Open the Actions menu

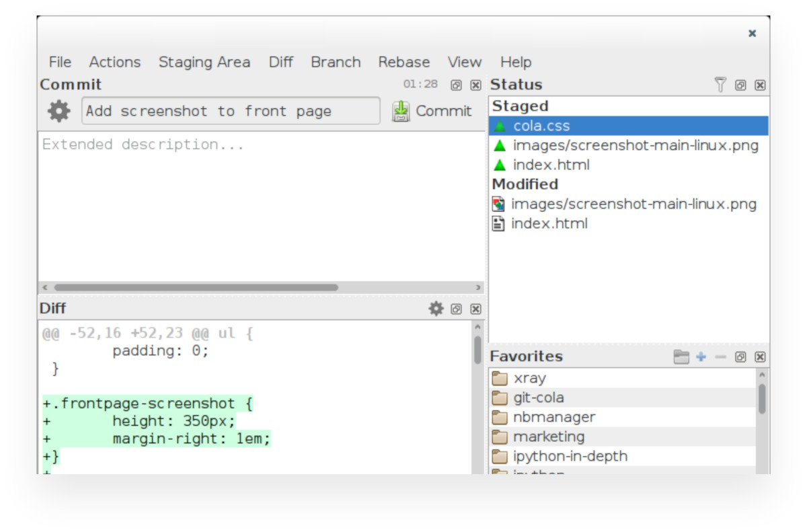click(x=114, y=62)
